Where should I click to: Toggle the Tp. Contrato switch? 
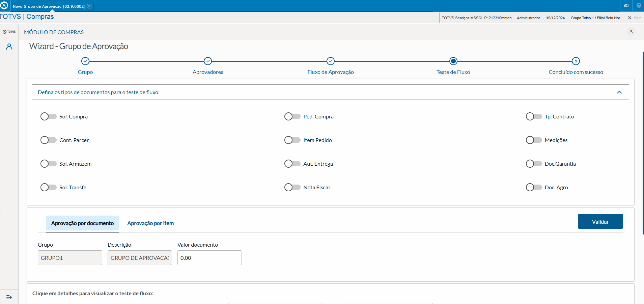534,116
